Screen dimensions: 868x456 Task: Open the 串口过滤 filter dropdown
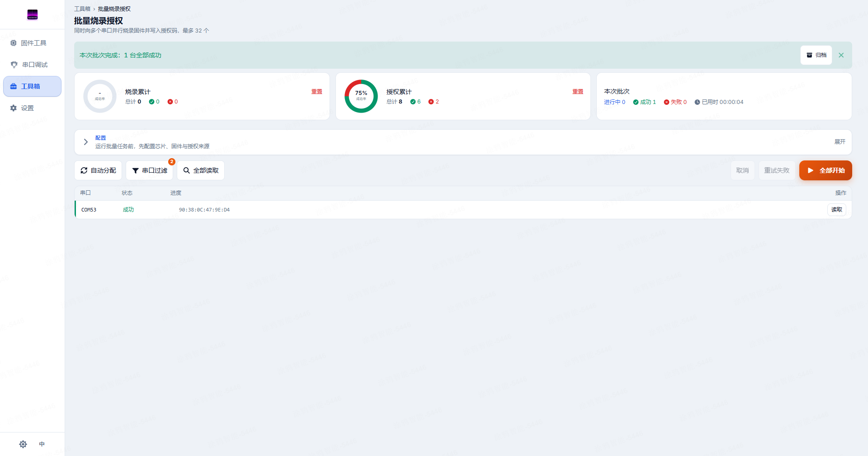149,170
